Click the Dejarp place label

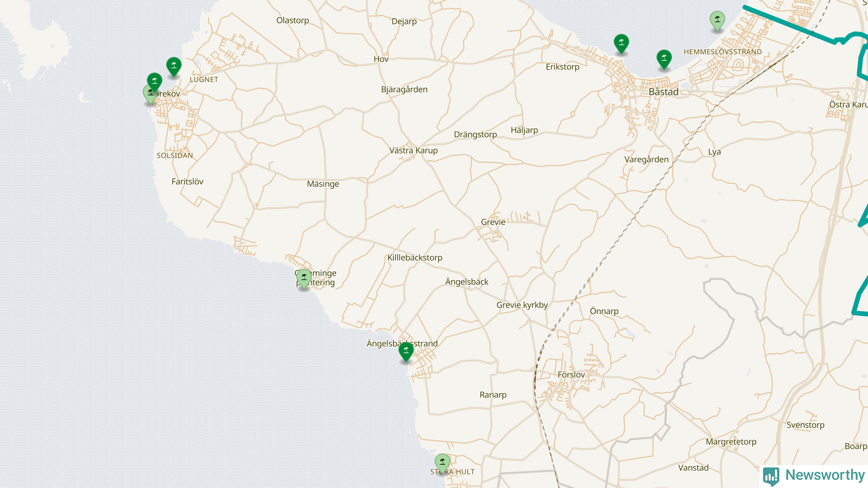click(404, 22)
